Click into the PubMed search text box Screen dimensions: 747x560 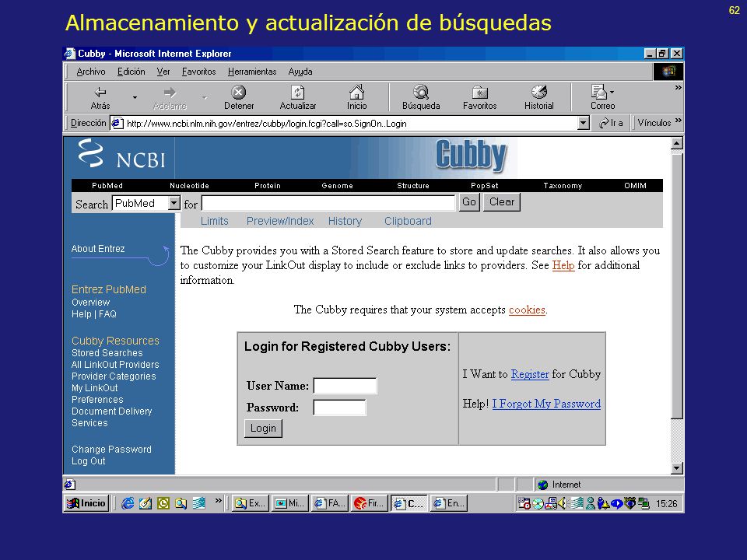(x=328, y=203)
